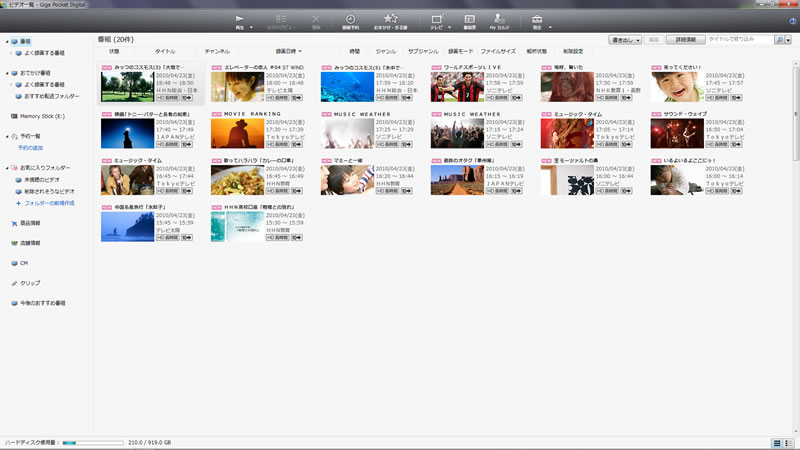Click the My カルタ toolbar icon
The width and height of the screenshot is (800, 450).
click(499, 20)
